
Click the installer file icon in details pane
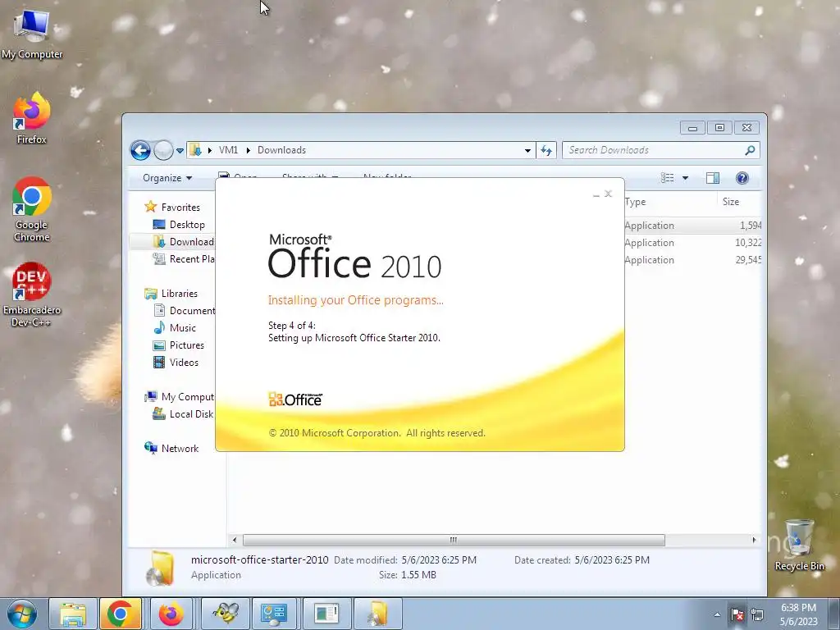(x=160, y=568)
